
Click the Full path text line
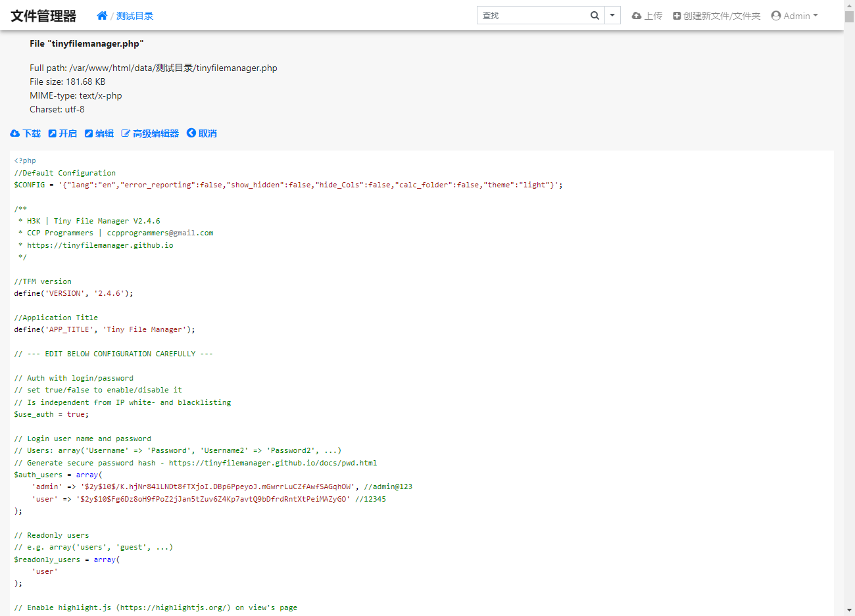pyautogui.click(x=153, y=68)
